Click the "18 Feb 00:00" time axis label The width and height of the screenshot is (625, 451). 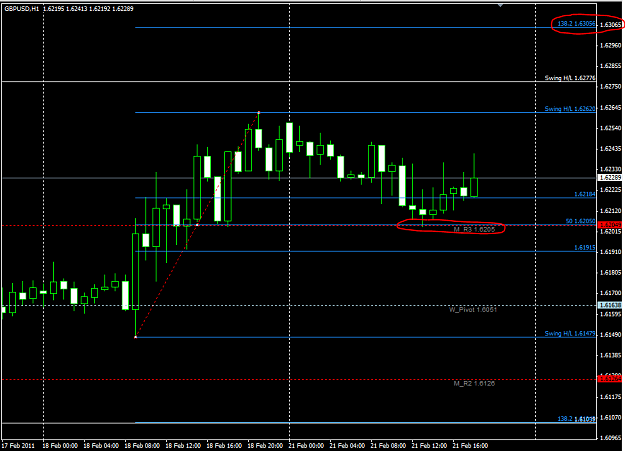point(60,445)
